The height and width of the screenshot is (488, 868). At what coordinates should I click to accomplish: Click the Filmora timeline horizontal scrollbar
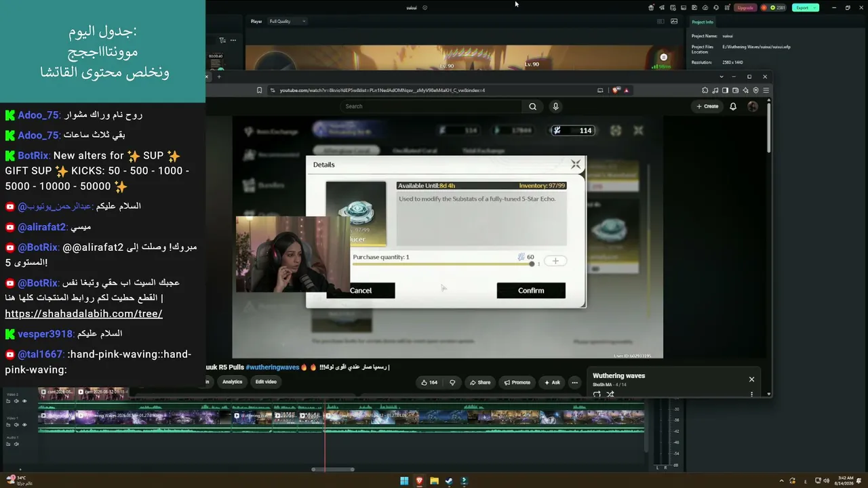pyautogui.click(x=333, y=469)
